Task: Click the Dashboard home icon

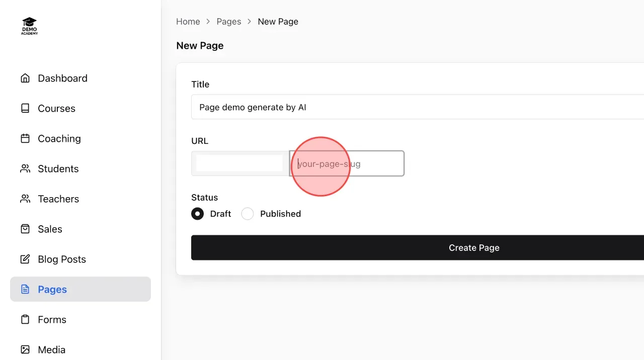Action: click(25, 78)
